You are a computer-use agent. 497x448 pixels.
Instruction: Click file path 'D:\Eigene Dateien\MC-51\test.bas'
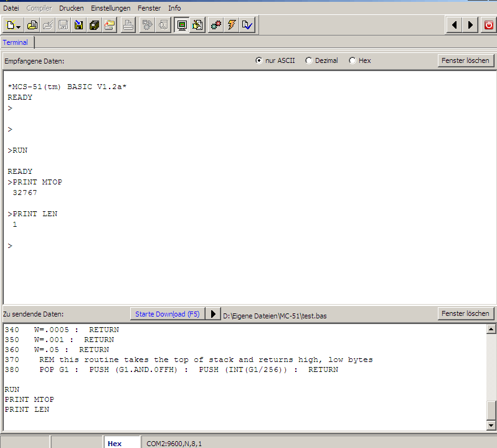point(275,316)
